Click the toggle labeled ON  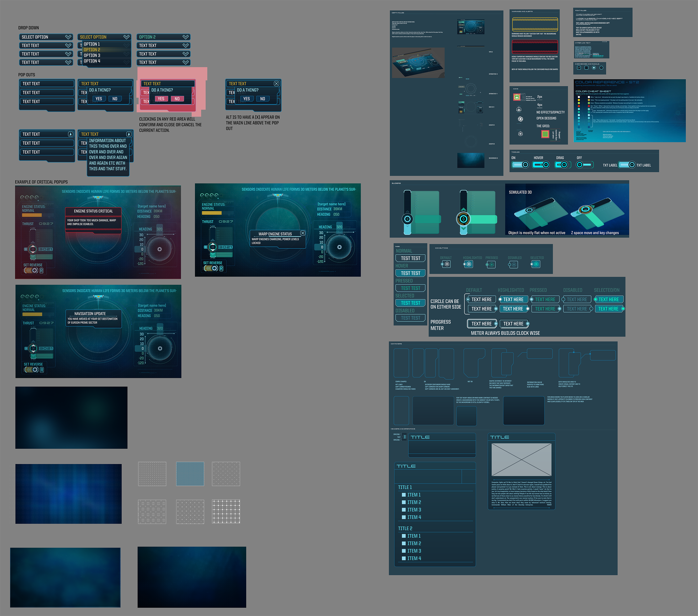click(x=520, y=165)
